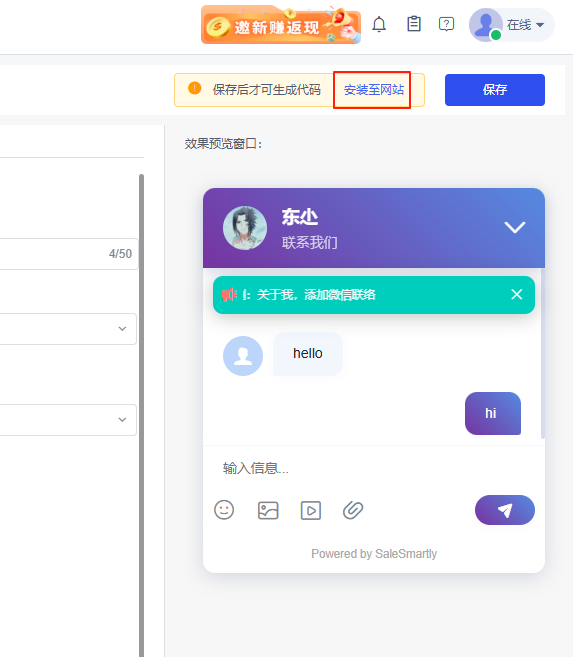Open the emoji picker icon
The width and height of the screenshot is (573, 657).
click(224, 510)
